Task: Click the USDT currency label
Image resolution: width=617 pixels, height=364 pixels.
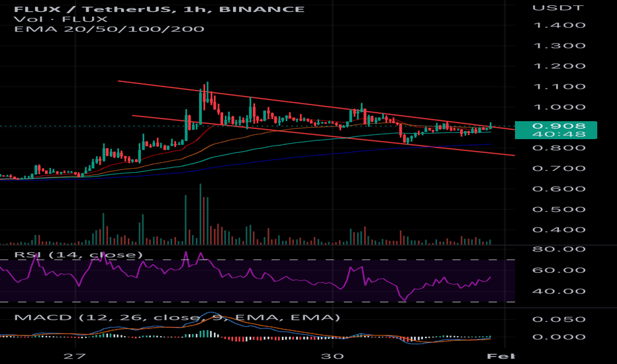Action: click(558, 7)
